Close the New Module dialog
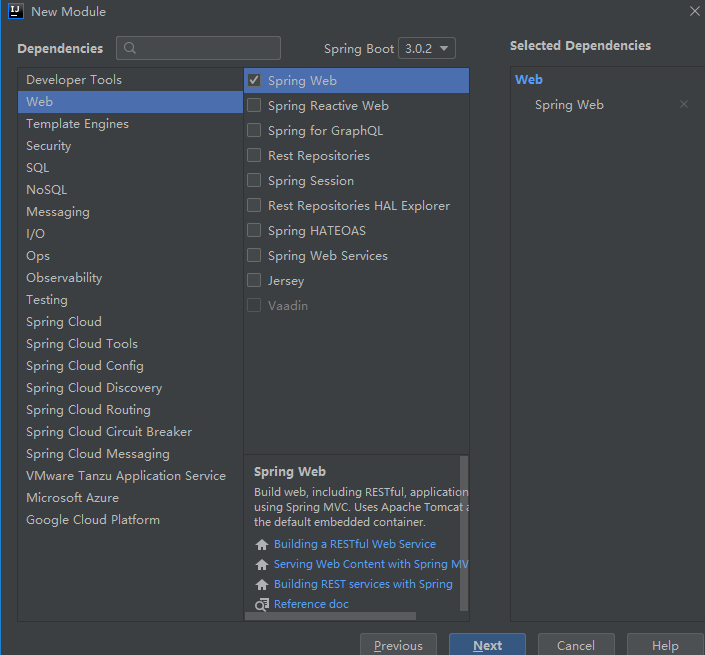 695,11
